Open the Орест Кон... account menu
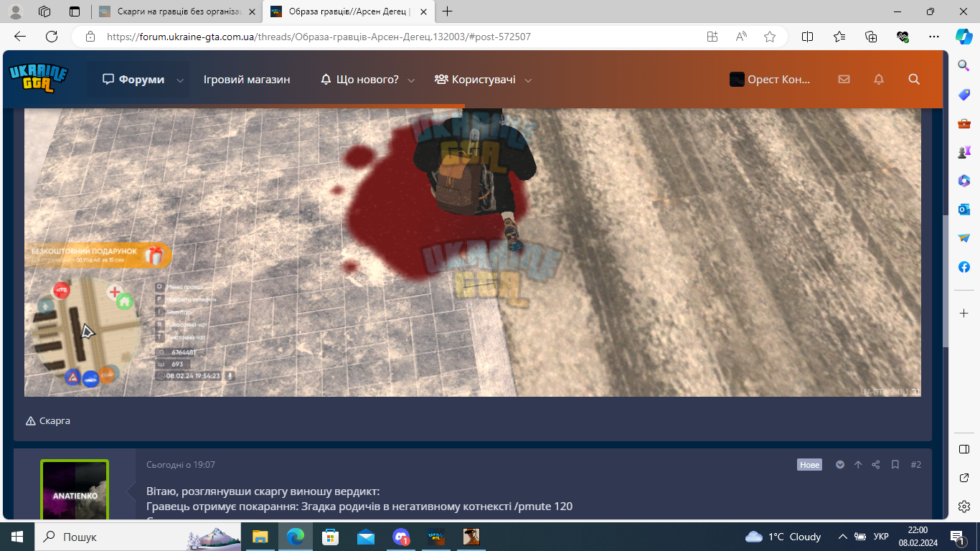Screen dimensions: 980x551 770,80
